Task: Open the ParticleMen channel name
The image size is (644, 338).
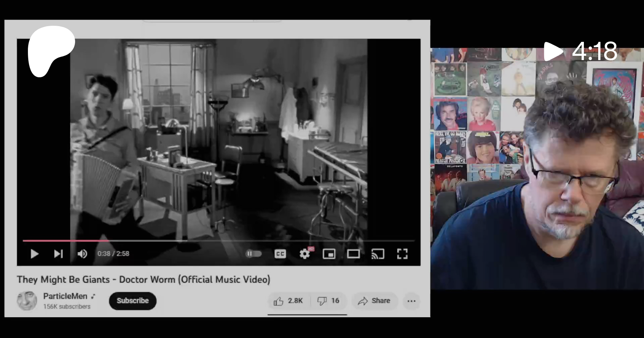Action: 65,296
